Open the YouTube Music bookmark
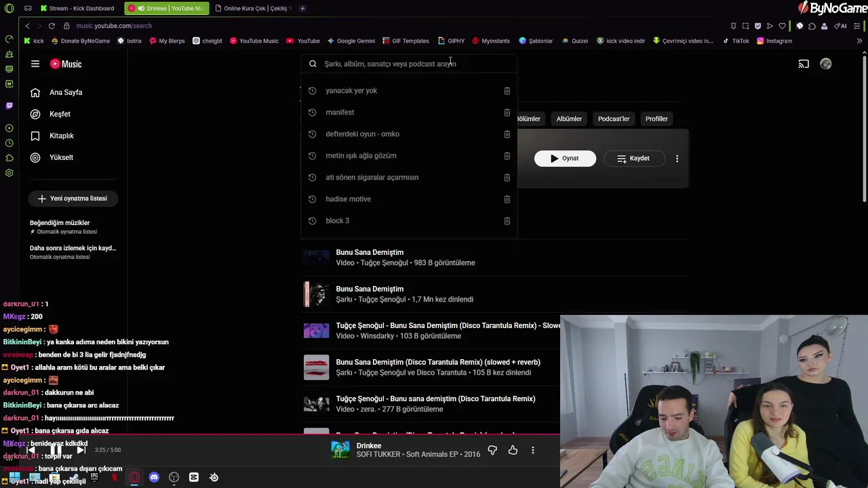Image resolution: width=868 pixels, height=488 pixels. tap(254, 41)
